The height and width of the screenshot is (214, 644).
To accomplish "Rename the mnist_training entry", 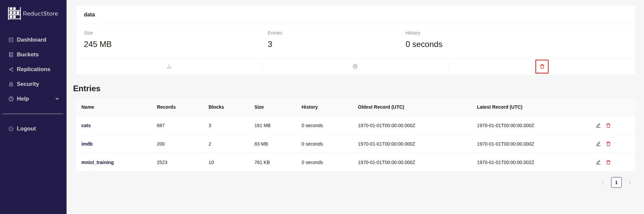I will pyautogui.click(x=598, y=162).
